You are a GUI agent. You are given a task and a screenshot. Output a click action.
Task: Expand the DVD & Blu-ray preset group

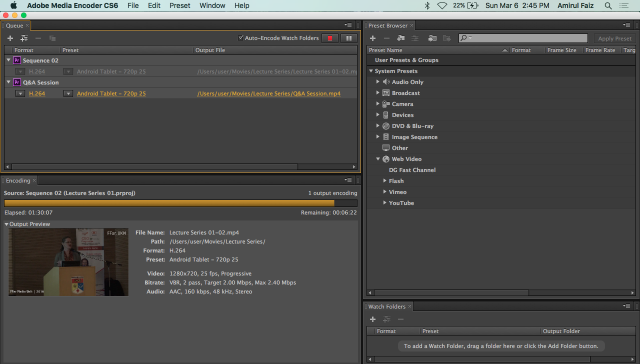378,126
